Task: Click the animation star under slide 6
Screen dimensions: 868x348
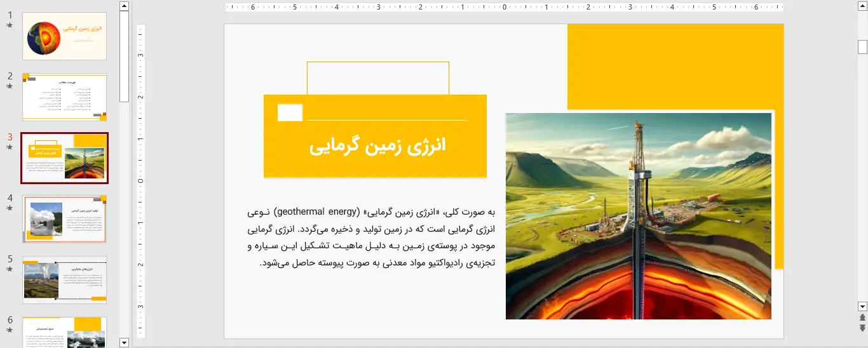Action: pyautogui.click(x=10, y=330)
